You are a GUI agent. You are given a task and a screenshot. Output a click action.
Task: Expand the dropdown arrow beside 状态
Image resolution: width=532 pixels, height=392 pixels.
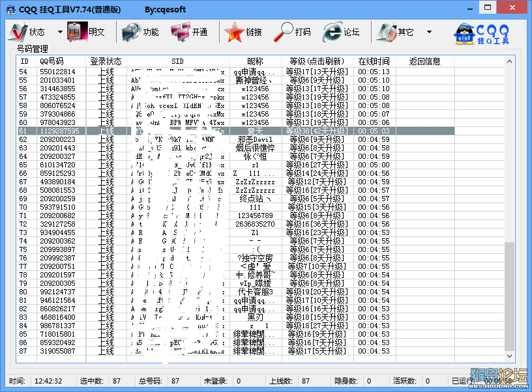click(60, 32)
